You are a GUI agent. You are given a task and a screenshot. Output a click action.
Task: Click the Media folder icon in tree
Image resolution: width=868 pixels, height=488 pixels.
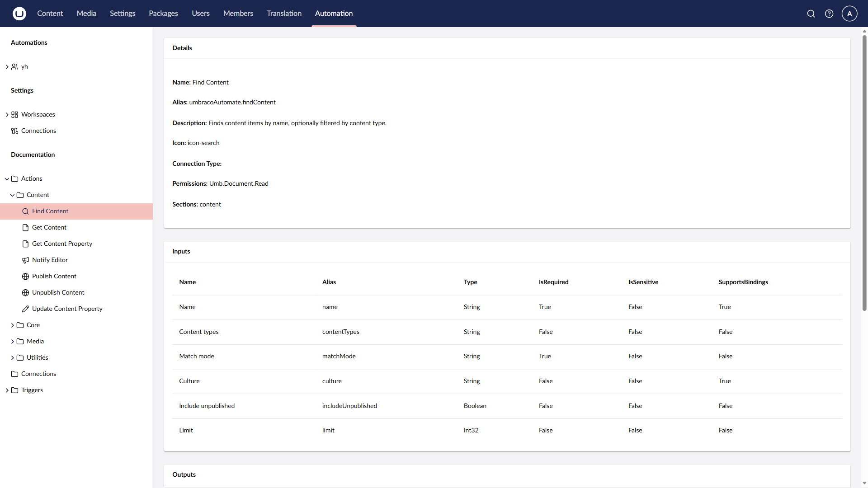(x=20, y=342)
